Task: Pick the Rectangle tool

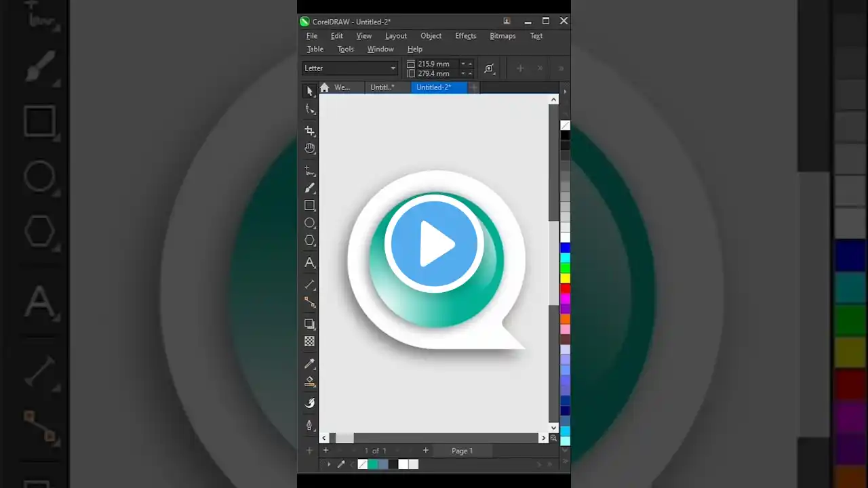Action: [x=310, y=205]
